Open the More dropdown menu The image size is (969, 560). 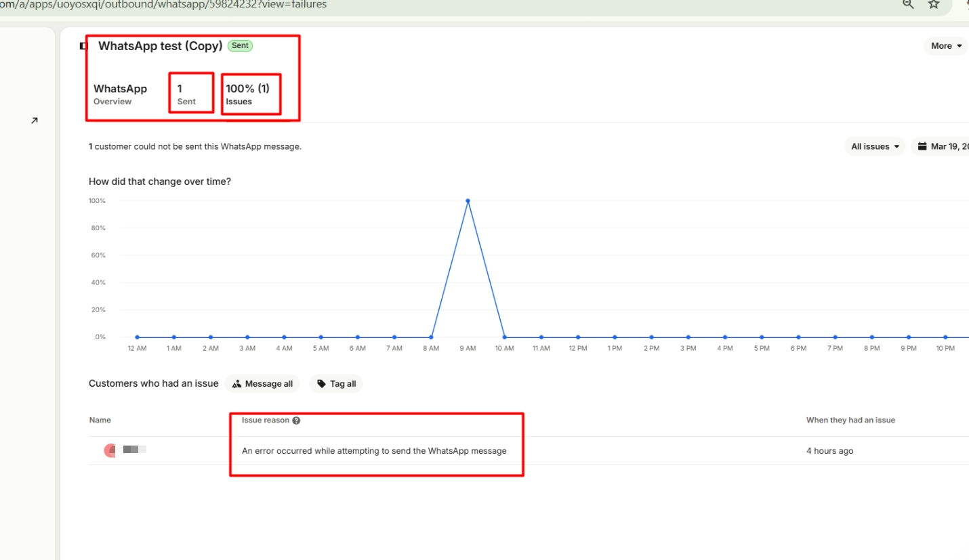[x=946, y=46]
